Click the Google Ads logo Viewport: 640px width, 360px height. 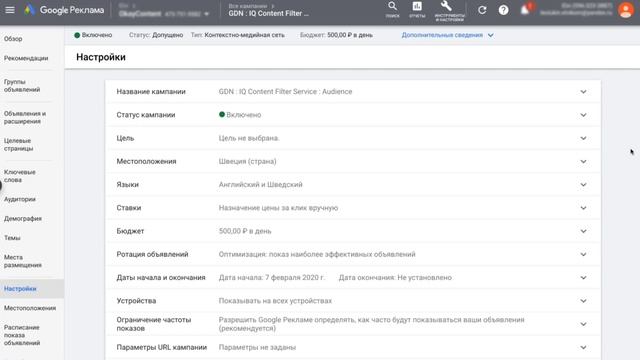[64, 10]
